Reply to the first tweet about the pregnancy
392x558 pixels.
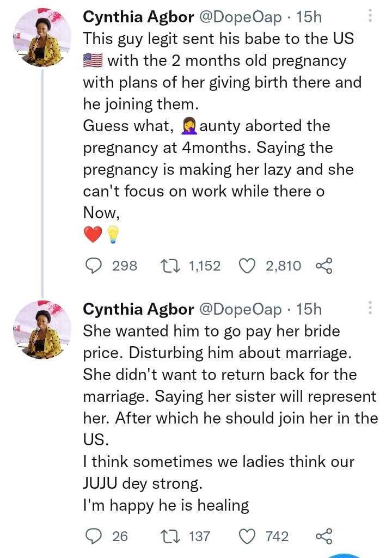coord(95,266)
